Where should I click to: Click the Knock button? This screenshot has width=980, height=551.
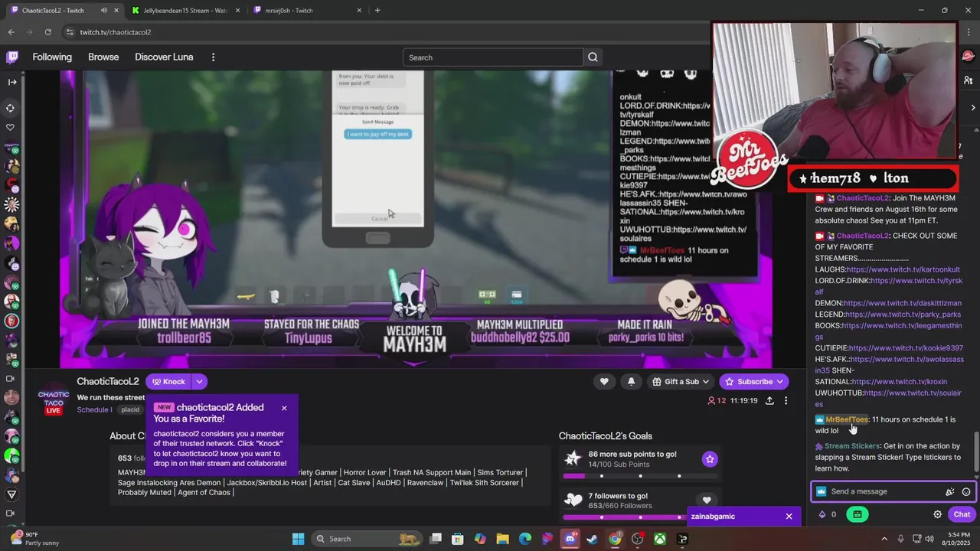168,382
